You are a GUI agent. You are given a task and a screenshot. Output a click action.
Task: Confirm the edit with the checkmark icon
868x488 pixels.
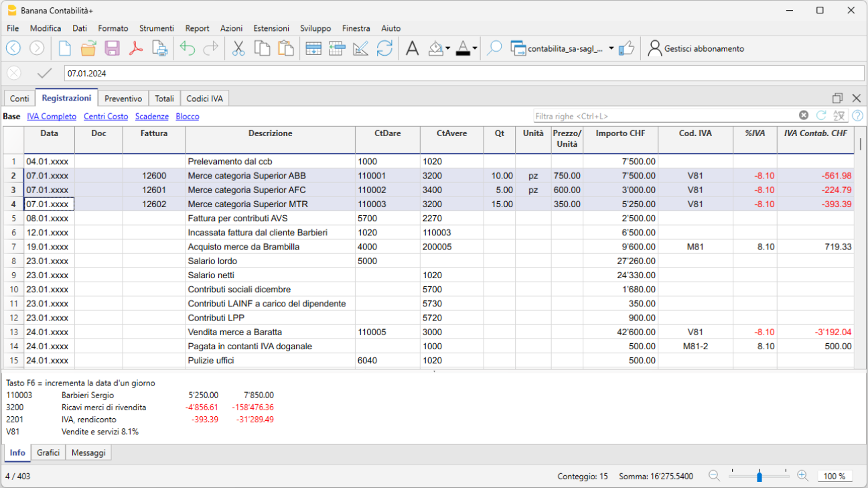tap(45, 73)
